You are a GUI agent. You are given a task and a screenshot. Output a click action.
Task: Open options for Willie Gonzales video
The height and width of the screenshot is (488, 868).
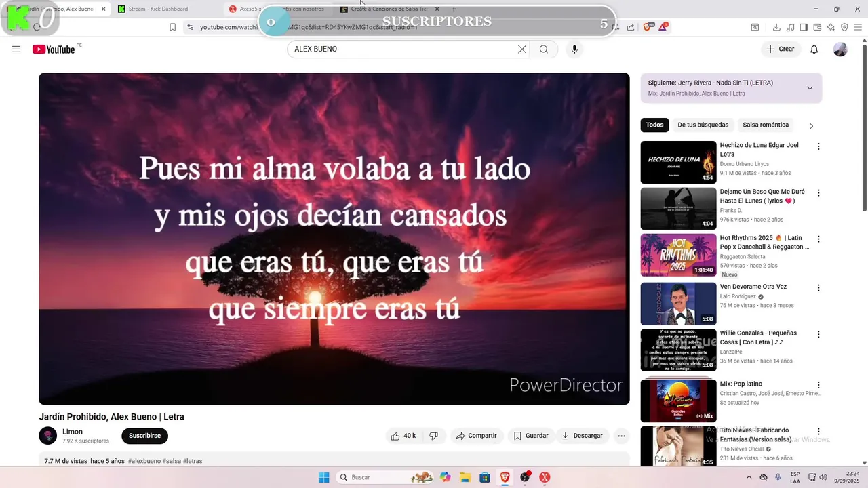coord(818,334)
